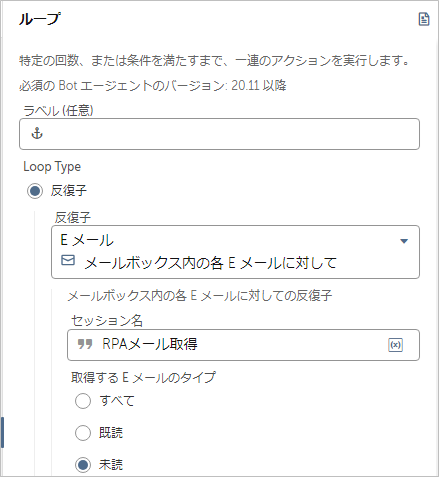The height and width of the screenshot is (477, 439).
Task: Click the セッション名 field containing RPAメール取得
Action: point(243,345)
